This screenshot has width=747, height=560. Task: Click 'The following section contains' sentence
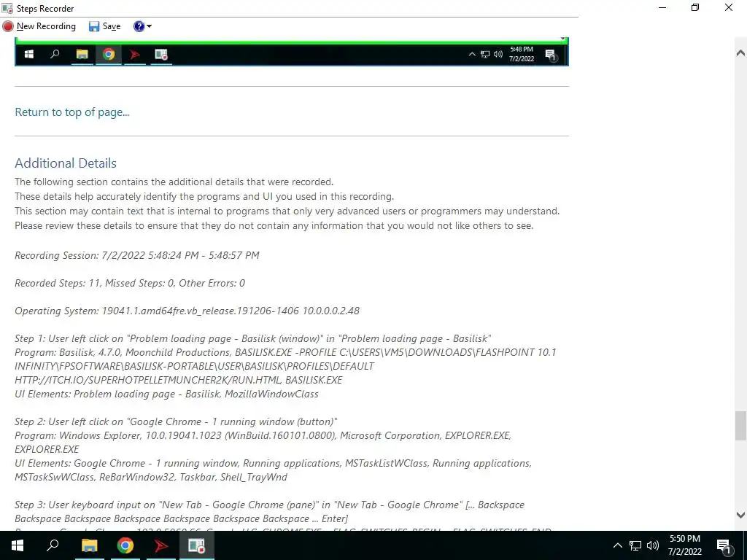click(174, 182)
